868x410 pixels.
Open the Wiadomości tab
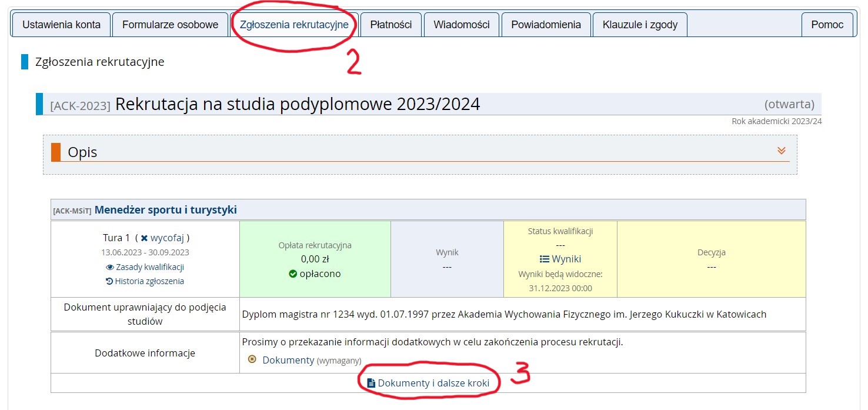pyautogui.click(x=461, y=24)
